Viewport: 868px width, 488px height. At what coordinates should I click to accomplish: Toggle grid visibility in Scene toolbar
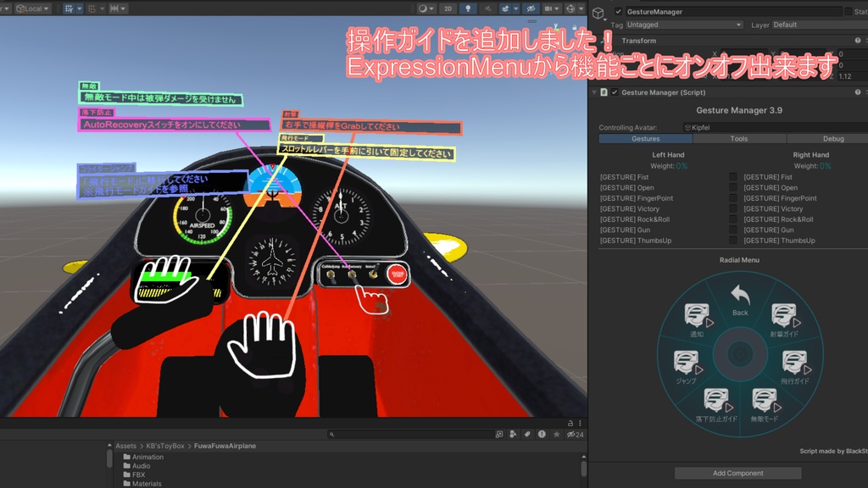click(70, 8)
